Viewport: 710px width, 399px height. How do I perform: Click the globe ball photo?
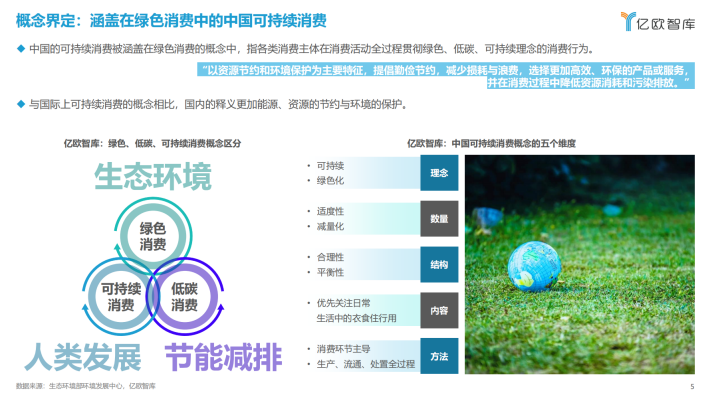pyautogui.click(x=580, y=264)
